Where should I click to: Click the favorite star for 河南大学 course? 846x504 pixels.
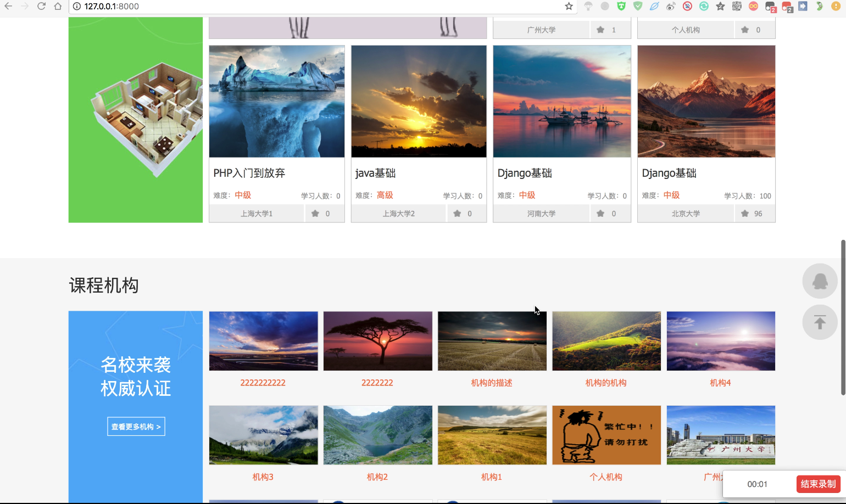600,214
